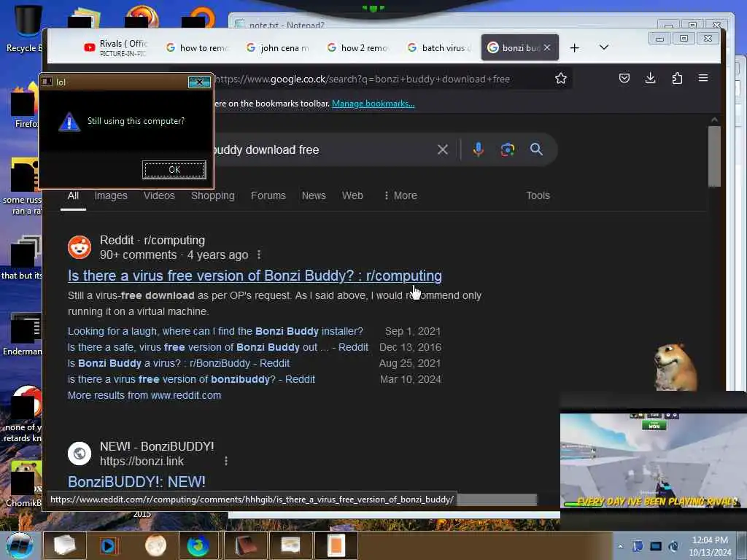
Task: Switch to the 'john cena m' tab
Action: click(278, 47)
